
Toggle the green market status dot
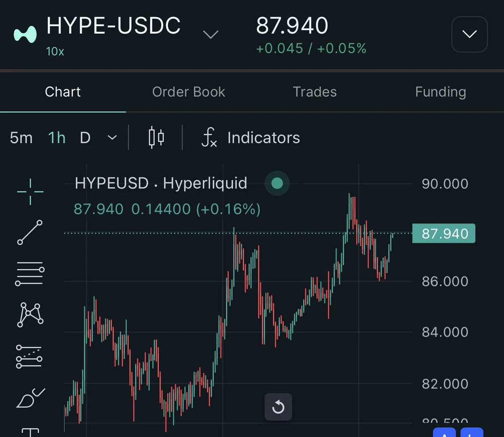[x=277, y=183]
